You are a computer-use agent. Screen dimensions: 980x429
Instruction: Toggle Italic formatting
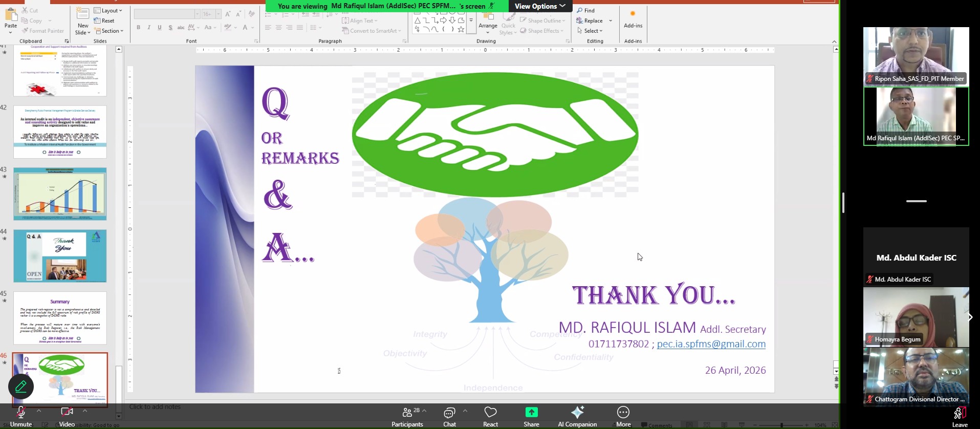pos(149,28)
